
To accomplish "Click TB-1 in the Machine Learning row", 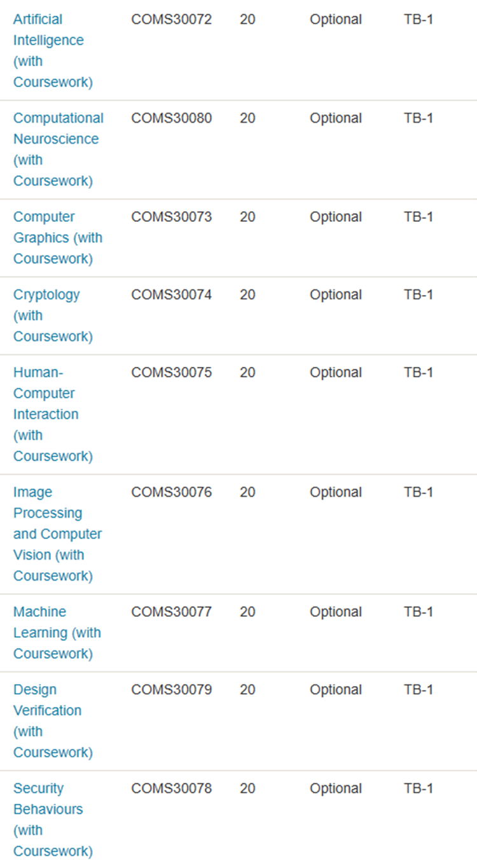I will 418,612.
